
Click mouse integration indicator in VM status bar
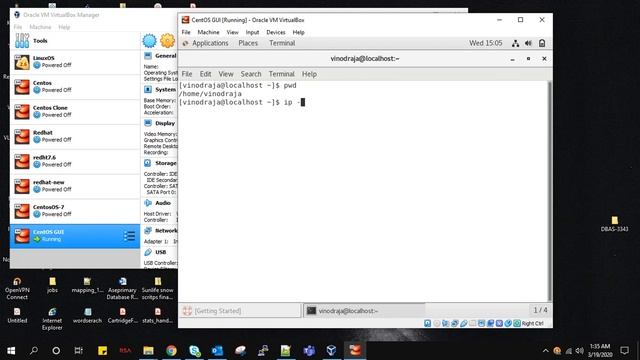[508, 323]
